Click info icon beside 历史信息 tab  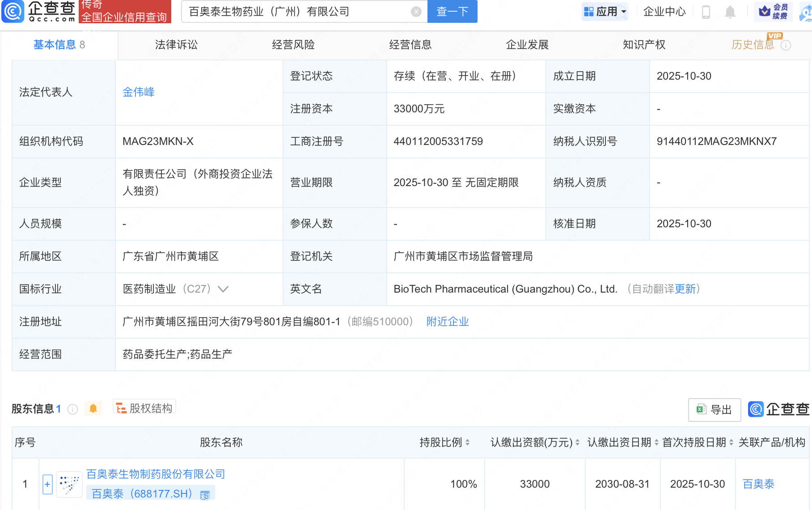point(786,45)
